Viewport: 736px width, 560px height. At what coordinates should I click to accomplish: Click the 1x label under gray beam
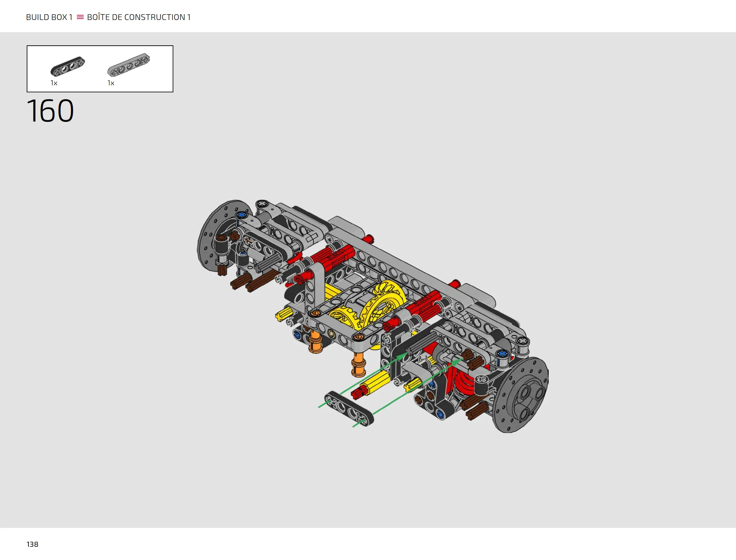coord(111,83)
